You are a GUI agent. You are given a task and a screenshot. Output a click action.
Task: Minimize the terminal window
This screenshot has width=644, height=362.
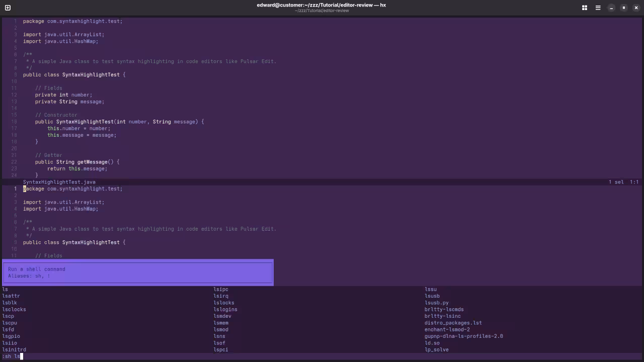611,8
